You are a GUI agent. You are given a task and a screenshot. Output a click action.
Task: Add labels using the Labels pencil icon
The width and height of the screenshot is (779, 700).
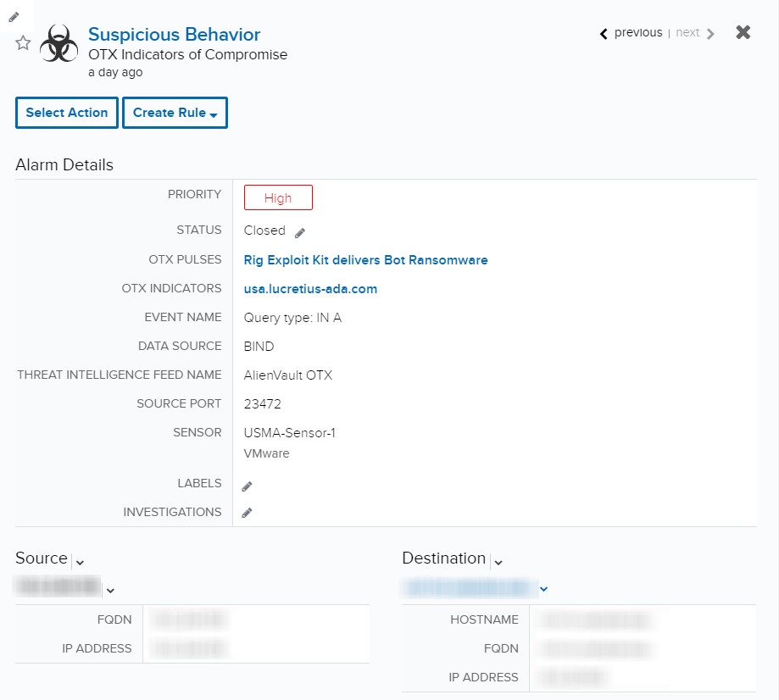tap(247, 486)
